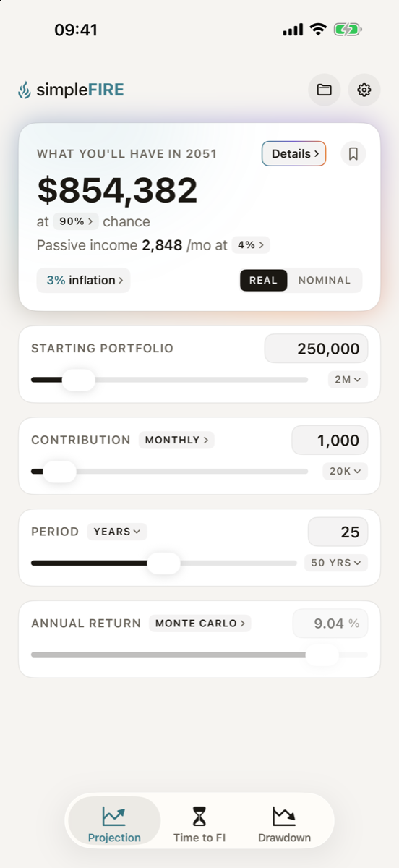This screenshot has width=399, height=868.
Task: Open the 20K contribution range dropdown
Action: tap(345, 471)
